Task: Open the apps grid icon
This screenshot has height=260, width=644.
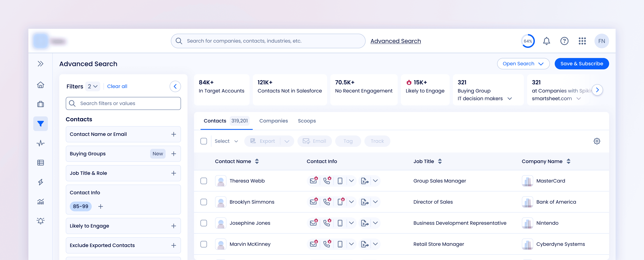Action: coord(582,41)
